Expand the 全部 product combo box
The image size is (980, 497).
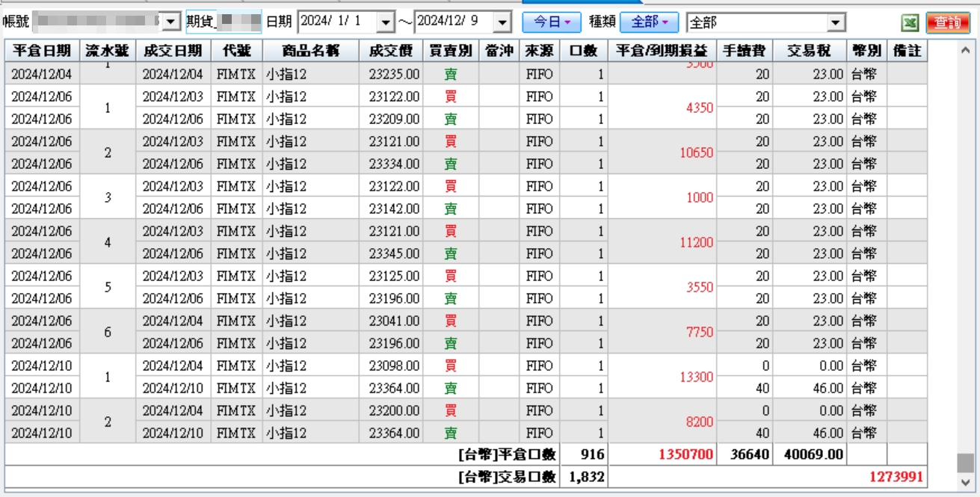(x=836, y=23)
